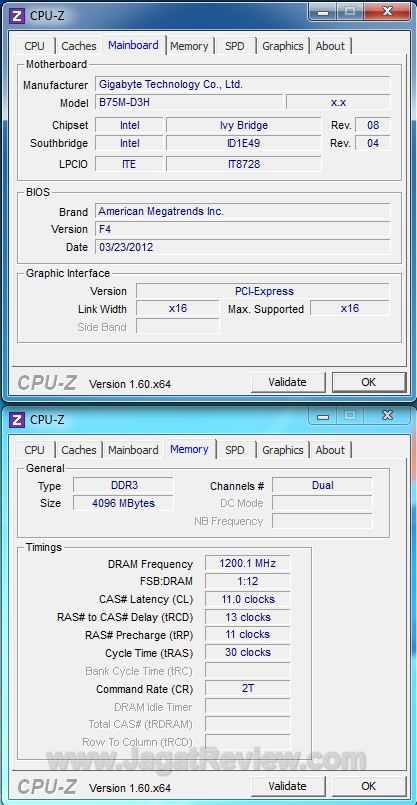Click Validate in the Mainboard window
This screenshot has height=805, width=417.
click(x=288, y=382)
